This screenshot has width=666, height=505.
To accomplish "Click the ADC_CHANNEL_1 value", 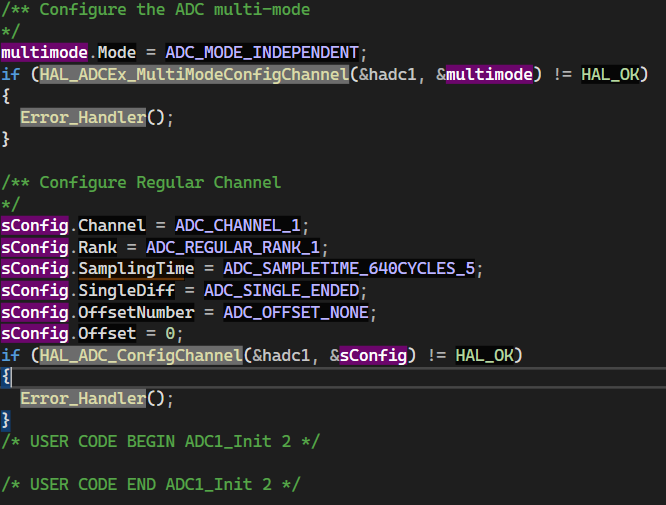I will point(238,226).
